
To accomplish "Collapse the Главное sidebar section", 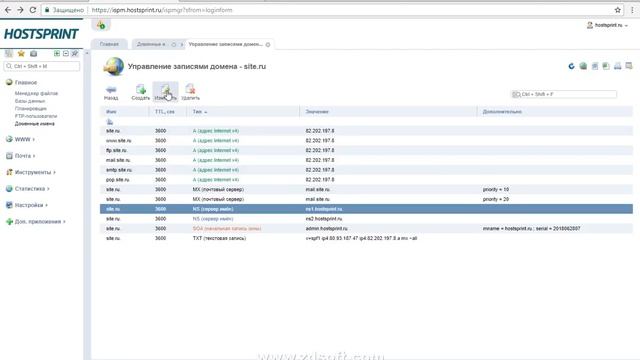I will point(22,82).
